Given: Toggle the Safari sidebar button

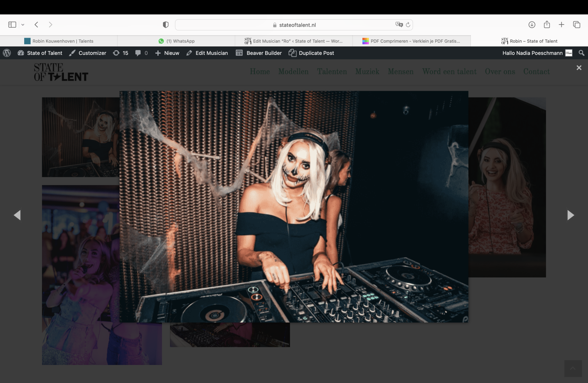Looking at the screenshot, I should tap(12, 25).
